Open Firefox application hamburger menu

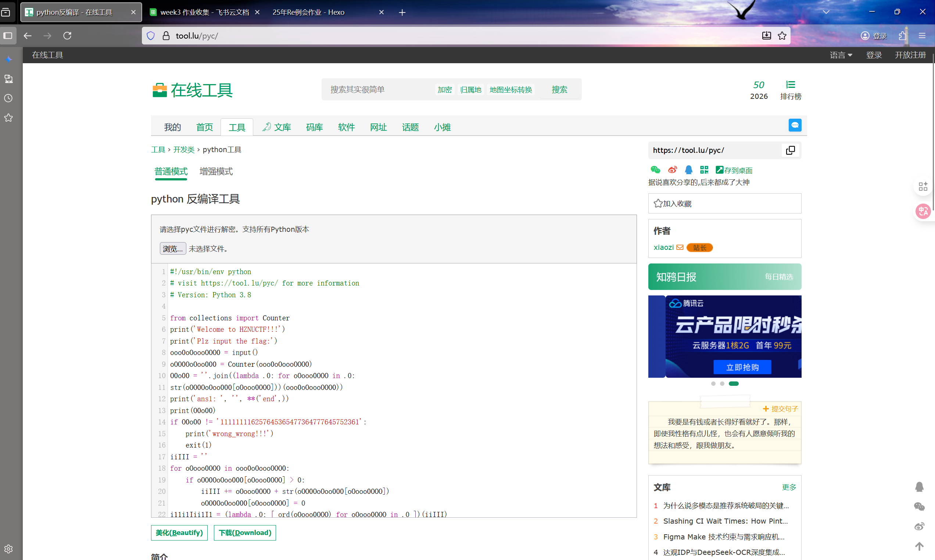[922, 36]
